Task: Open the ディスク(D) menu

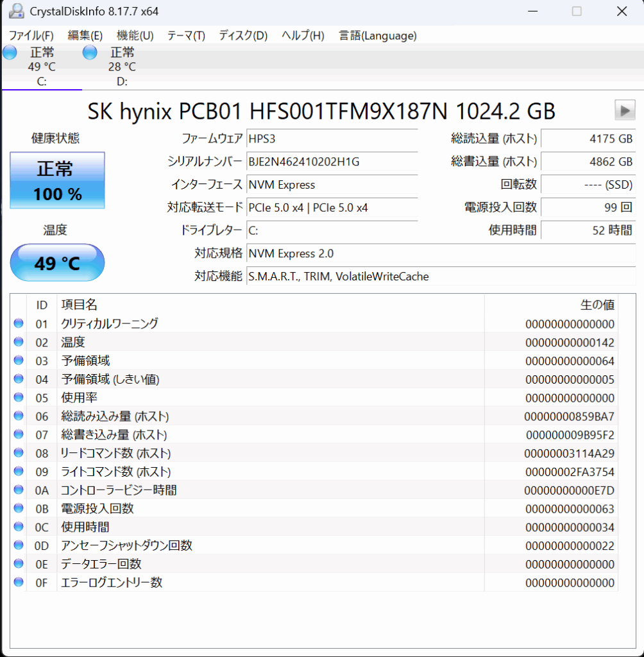Action: (x=243, y=36)
